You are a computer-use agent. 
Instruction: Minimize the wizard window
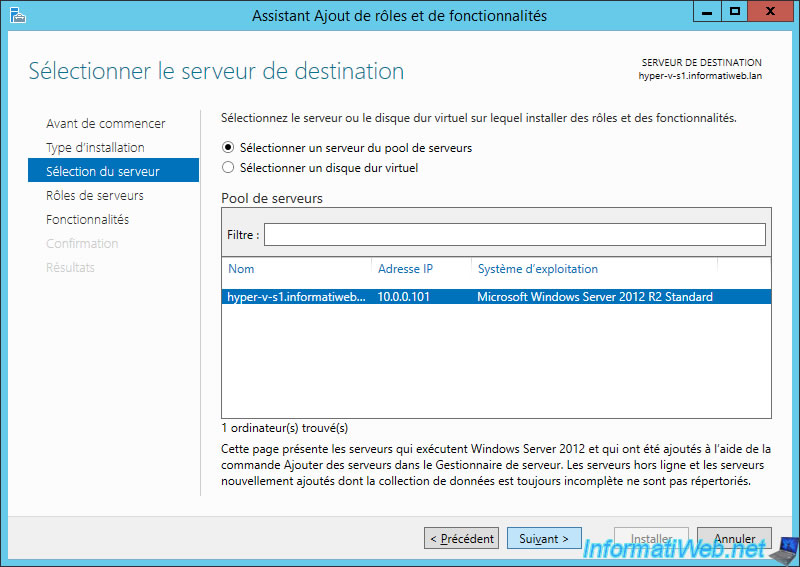(707, 12)
